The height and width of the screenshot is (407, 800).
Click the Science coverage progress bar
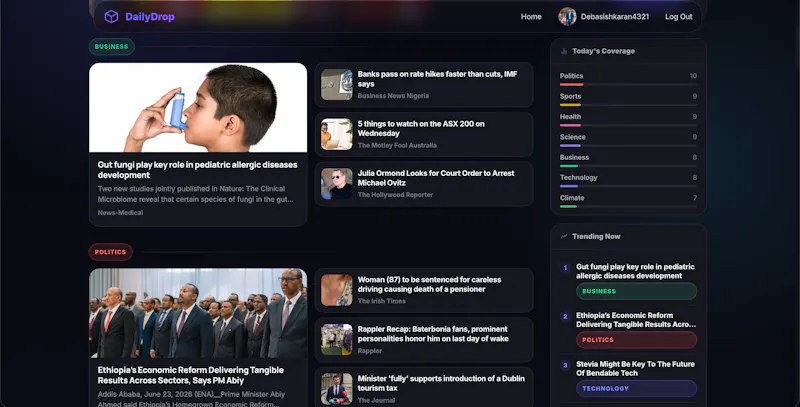628,146
